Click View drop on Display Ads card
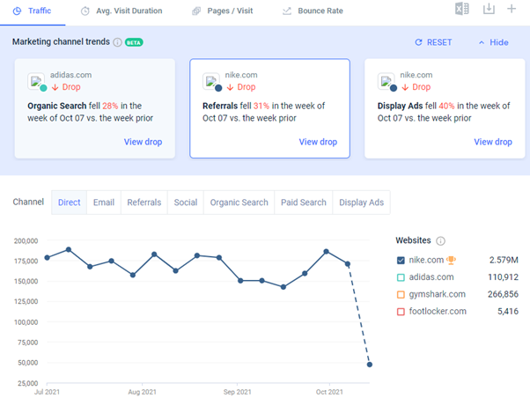Screen dimensions: 530x420 pyautogui.click(x=492, y=142)
